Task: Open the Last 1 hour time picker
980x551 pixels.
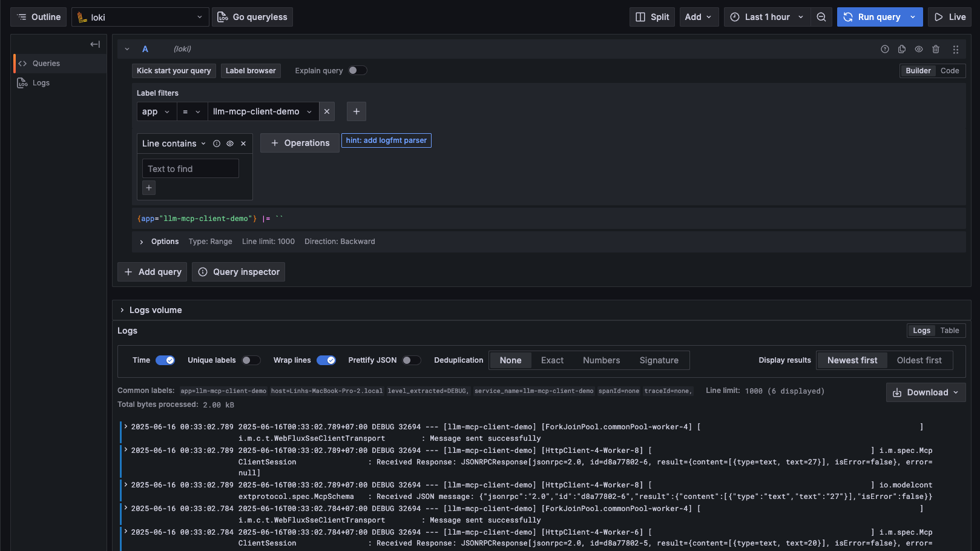Action: click(x=768, y=17)
